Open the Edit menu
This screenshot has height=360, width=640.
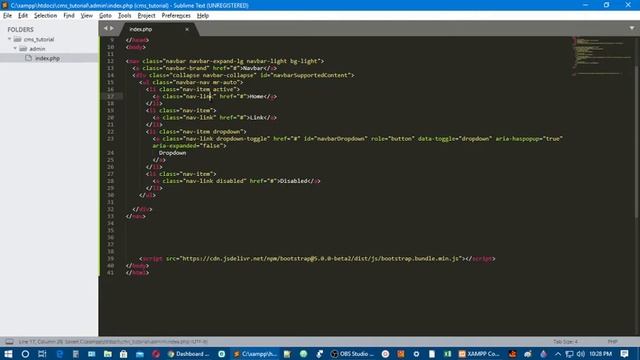click(x=23, y=16)
